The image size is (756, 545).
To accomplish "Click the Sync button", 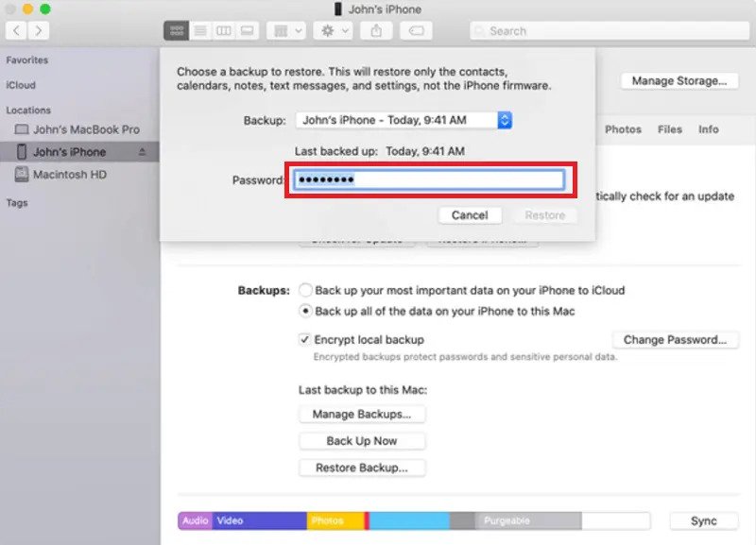I will [703, 520].
